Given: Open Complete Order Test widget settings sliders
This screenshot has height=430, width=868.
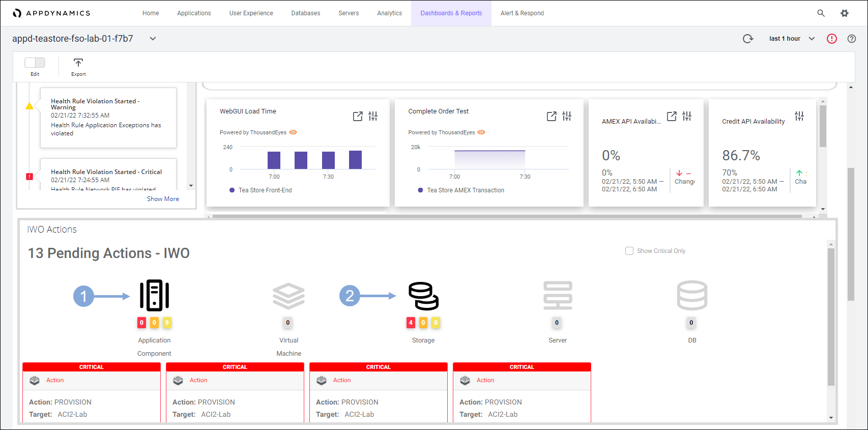Looking at the screenshot, I should pyautogui.click(x=567, y=117).
